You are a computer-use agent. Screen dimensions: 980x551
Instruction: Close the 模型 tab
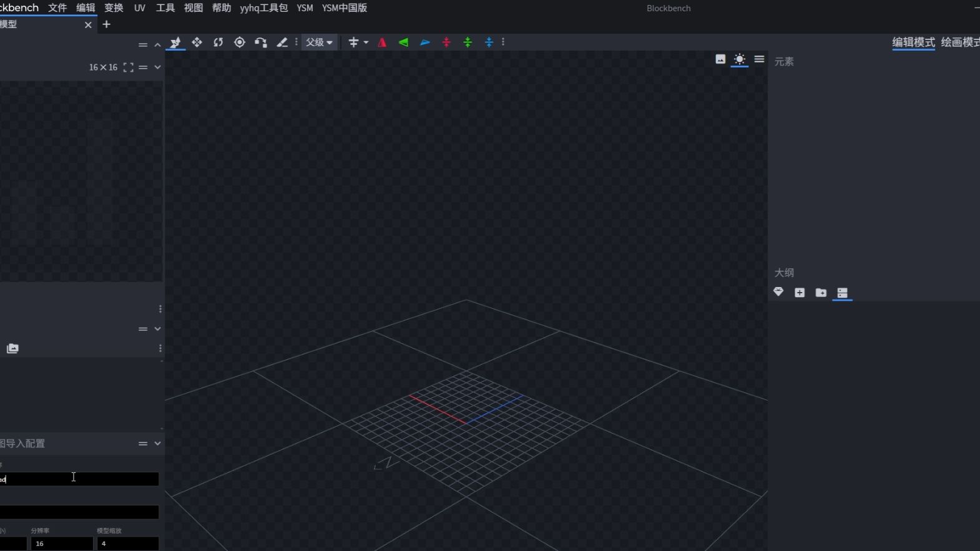tap(88, 25)
